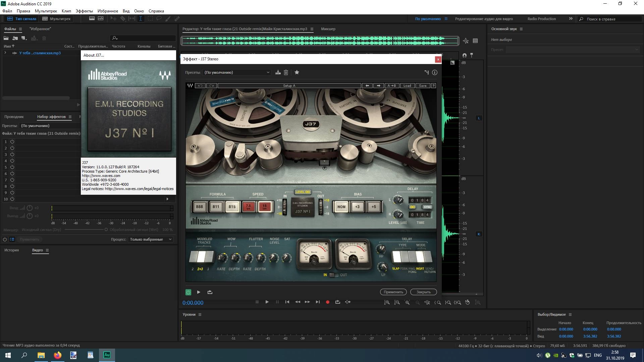Screen dimensions: 644x362
Task: Click the Закрыть button
Action: coord(424,292)
